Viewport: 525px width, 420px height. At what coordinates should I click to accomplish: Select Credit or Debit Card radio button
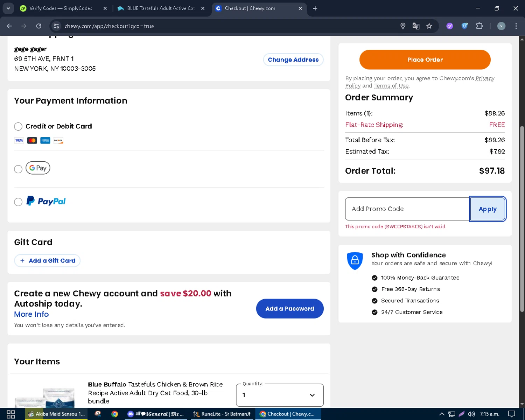18,126
